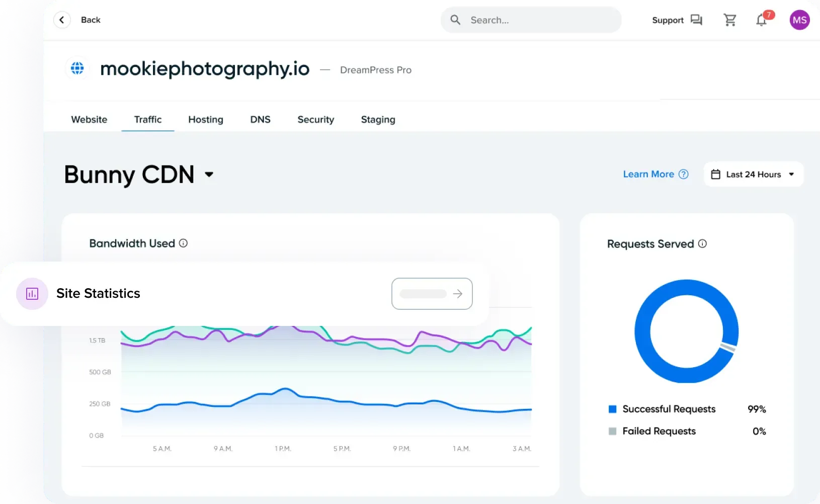
Task: Go to the Website tab
Action: click(89, 120)
